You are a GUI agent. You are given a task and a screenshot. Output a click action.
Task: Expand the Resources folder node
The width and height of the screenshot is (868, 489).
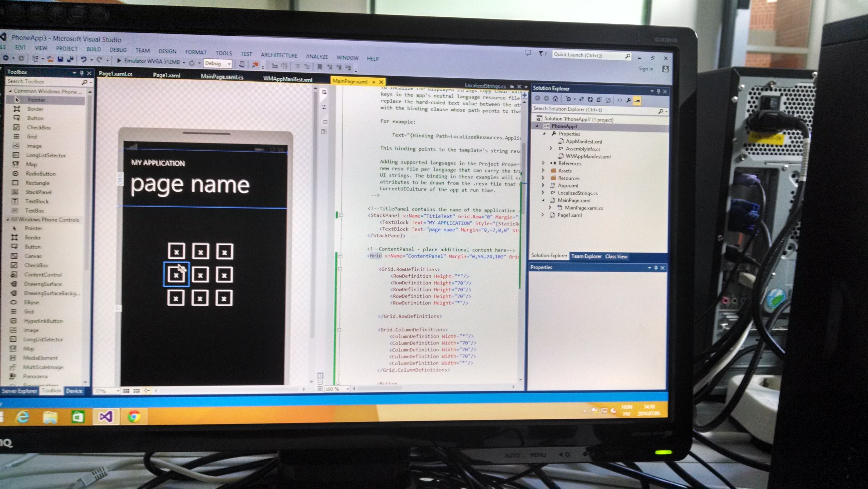click(x=543, y=178)
